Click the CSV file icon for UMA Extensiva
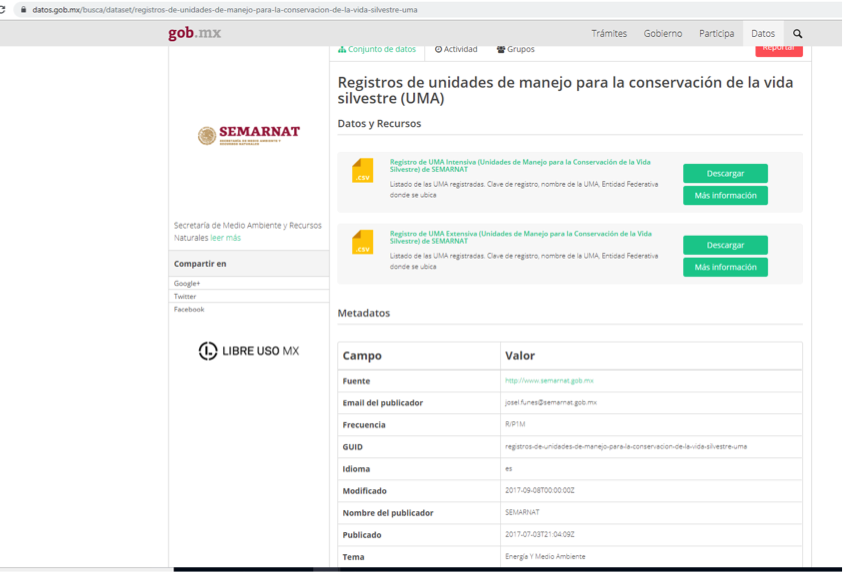Viewport: 843px width, 572px height. (x=362, y=242)
